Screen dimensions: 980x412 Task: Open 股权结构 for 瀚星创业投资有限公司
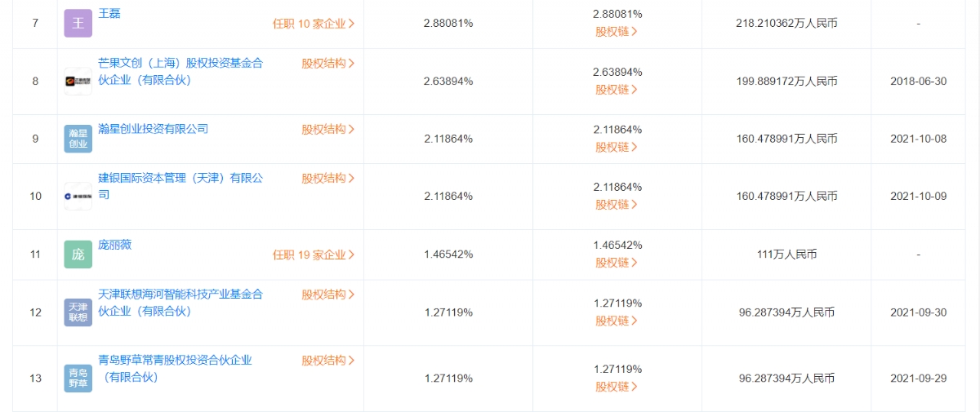pos(328,129)
